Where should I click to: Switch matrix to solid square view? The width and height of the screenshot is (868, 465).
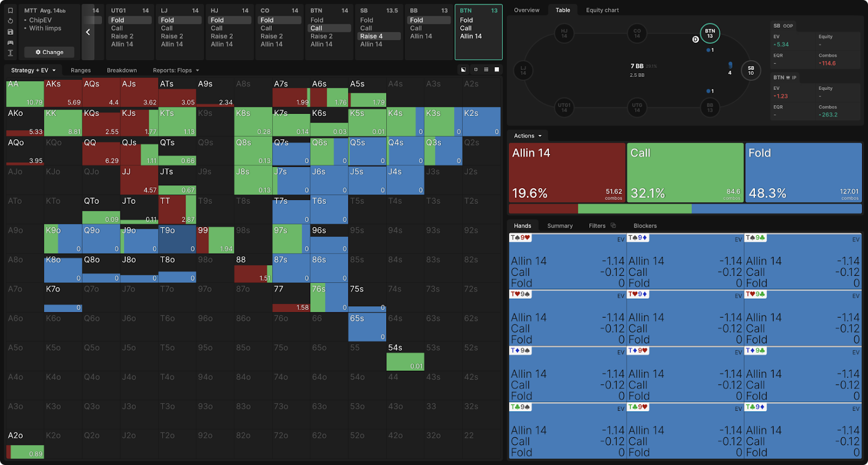497,70
